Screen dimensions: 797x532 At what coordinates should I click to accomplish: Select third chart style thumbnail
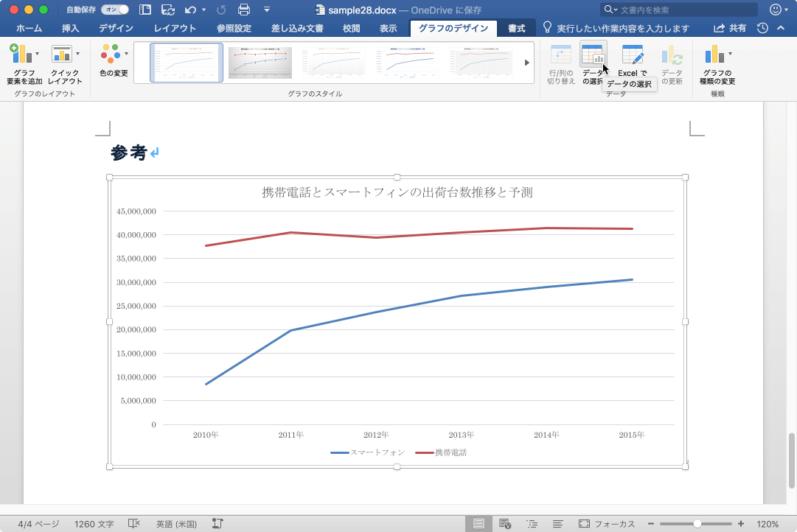coord(333,63)
